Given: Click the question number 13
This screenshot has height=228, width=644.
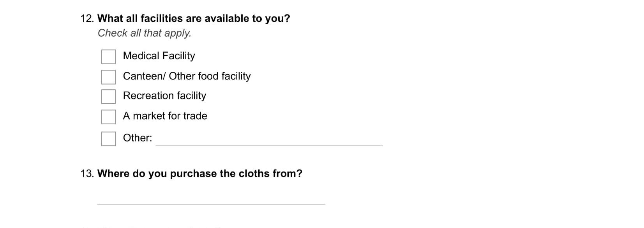Looking at the screenshot, I should tap(87, 173).
